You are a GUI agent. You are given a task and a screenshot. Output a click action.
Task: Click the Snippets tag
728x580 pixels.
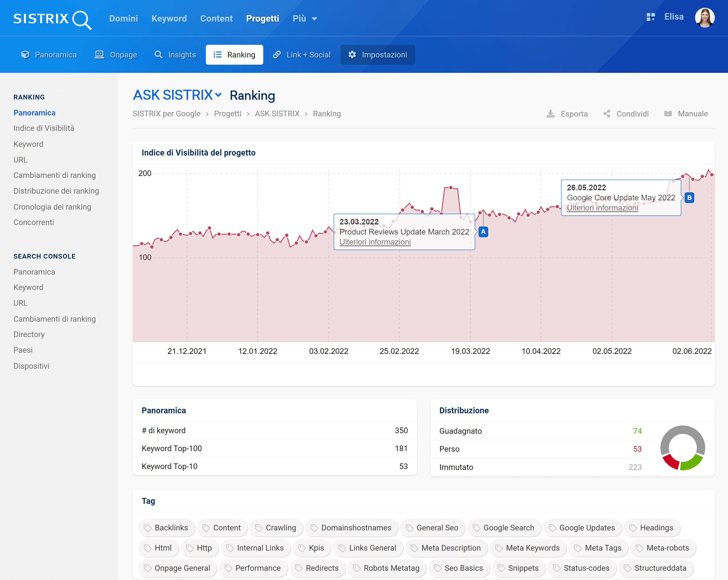[x=518, y=568]
